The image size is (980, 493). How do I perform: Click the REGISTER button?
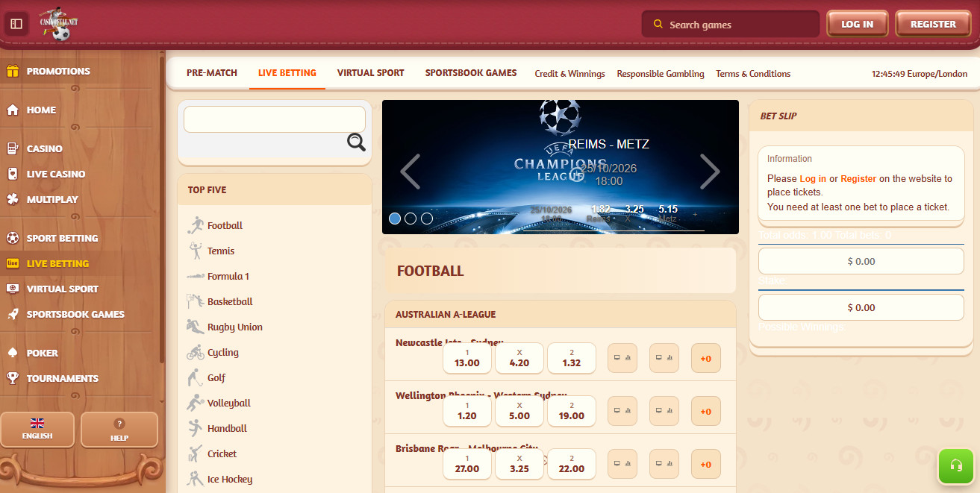click(933, 24)
